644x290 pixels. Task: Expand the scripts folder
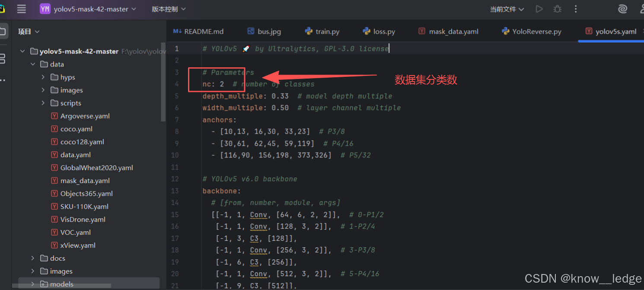coord(43,103)
